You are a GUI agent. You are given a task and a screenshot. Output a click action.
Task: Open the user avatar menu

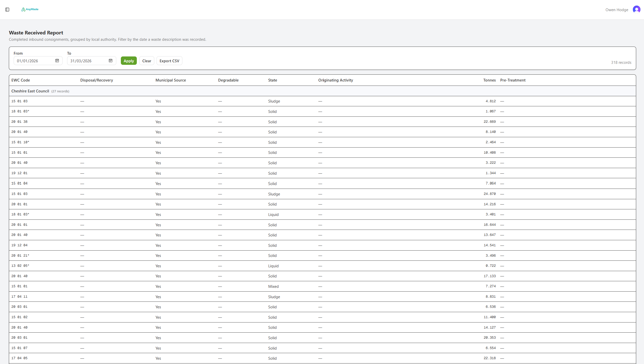point(636,10)
